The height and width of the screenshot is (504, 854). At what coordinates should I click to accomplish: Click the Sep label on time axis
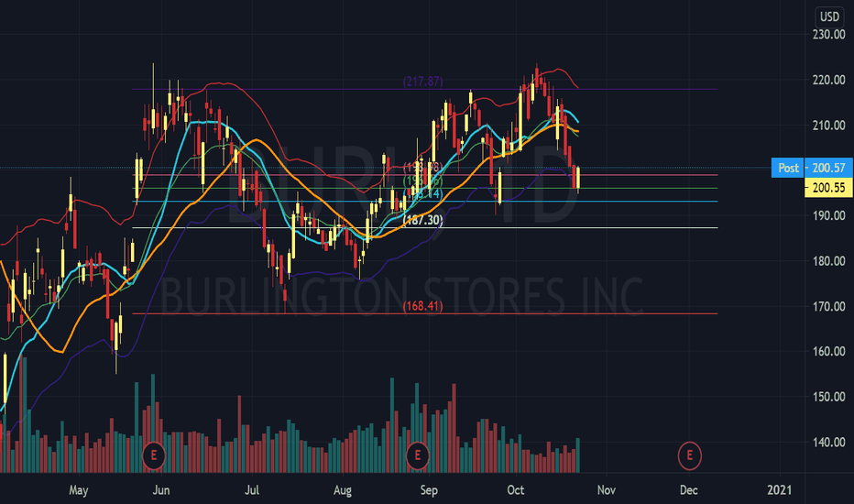[x=429, y=490]
